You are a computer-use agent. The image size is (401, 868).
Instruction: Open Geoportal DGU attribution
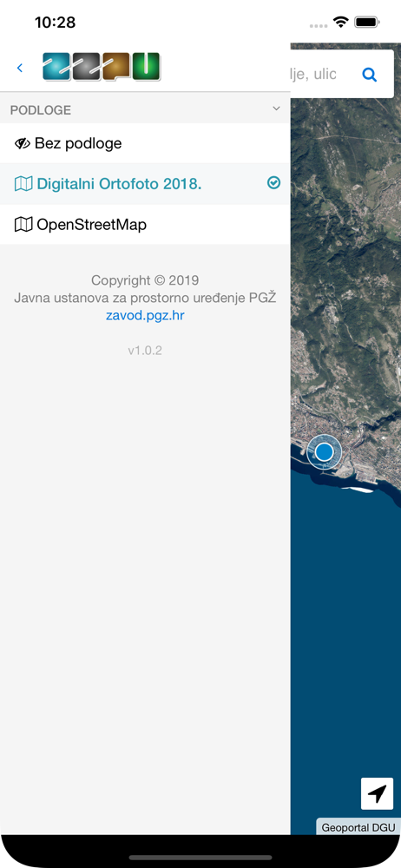(x=358, y=827)
